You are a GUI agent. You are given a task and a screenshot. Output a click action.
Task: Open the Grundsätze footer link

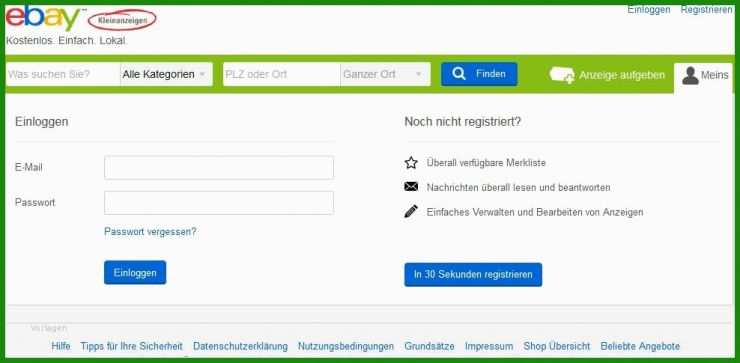click(429, 346)
